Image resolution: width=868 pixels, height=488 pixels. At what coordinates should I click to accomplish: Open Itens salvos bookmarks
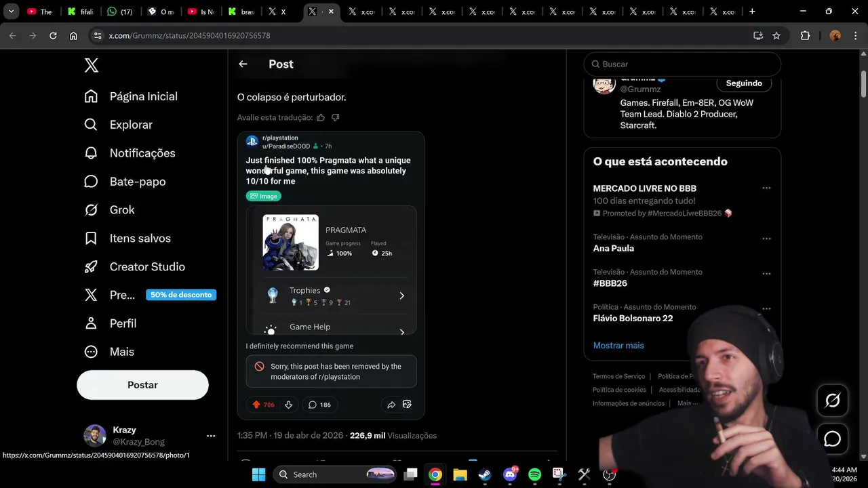point(127,239)
